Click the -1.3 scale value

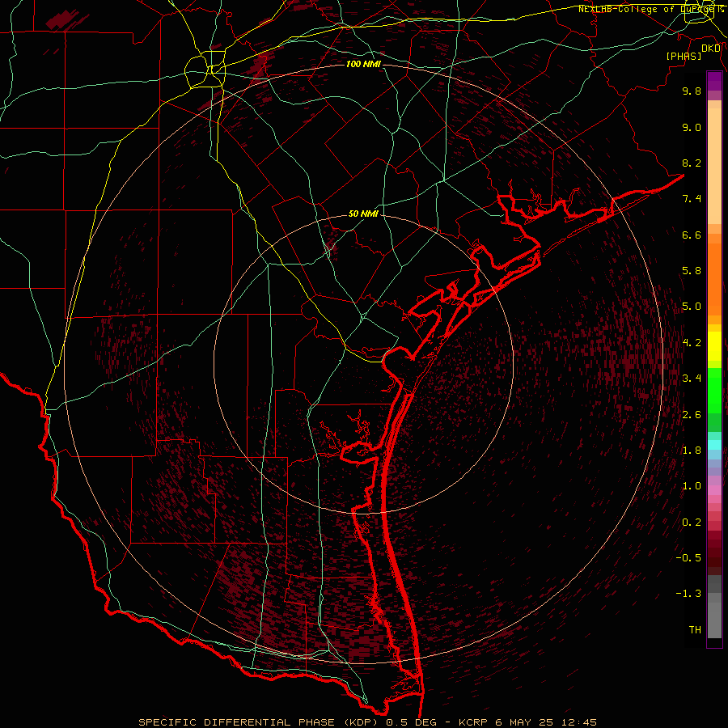click(x=688, y=594)
